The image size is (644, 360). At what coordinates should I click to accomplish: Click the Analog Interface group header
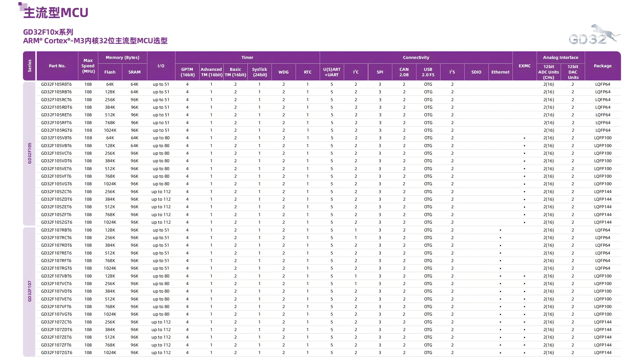point(560,57)
